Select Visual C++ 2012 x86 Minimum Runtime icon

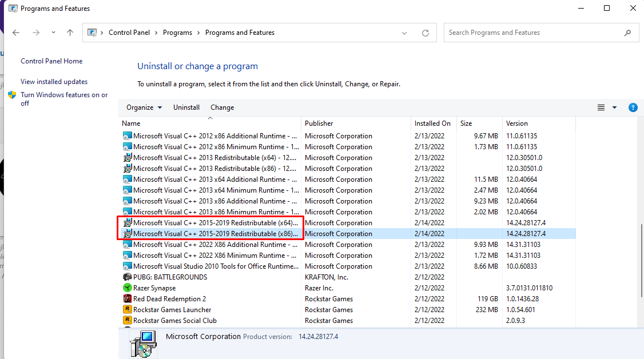128,146
